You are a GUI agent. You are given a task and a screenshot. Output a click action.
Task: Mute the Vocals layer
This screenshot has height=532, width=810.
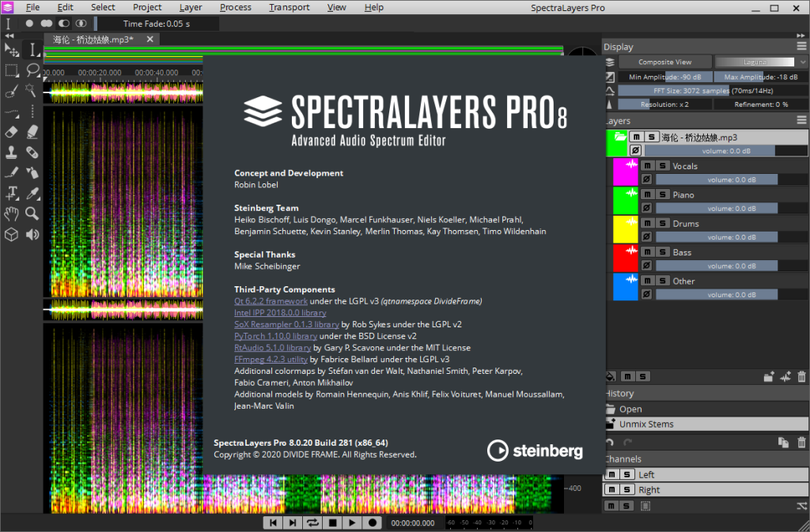(x=647, y=166)
